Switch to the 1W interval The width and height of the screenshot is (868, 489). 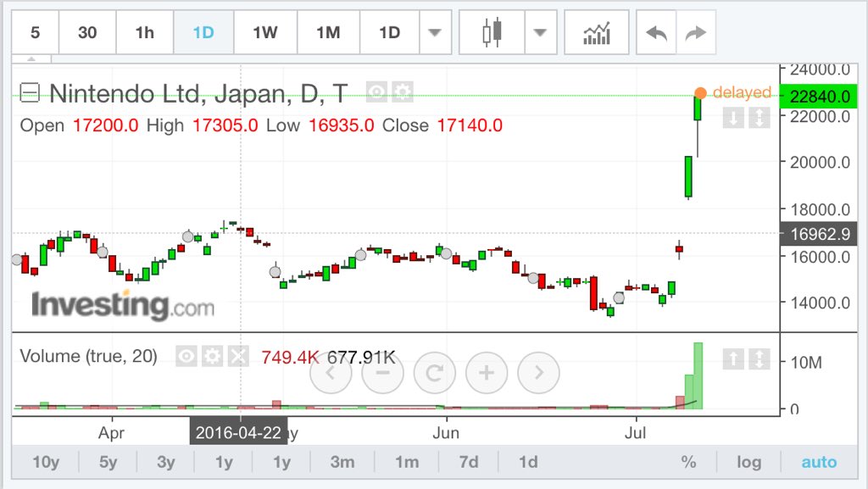pyautogui.click(x=265, y=33)
